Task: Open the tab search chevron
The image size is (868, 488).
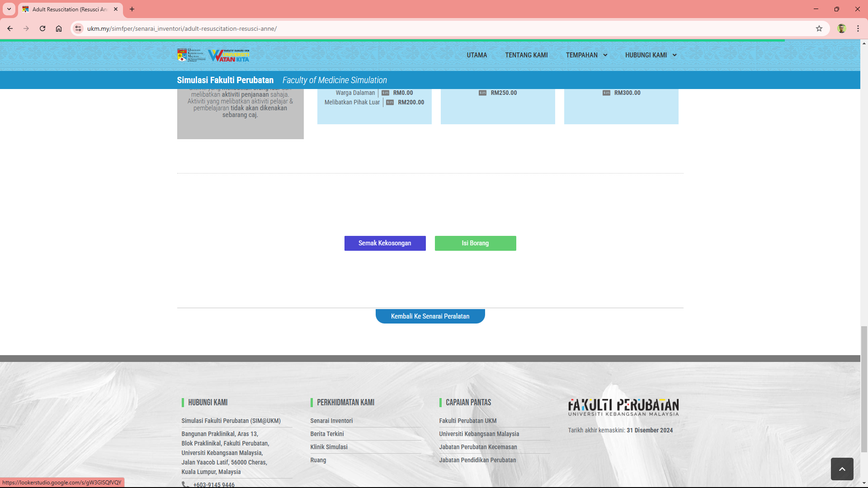Action: click(x=9, y=9)
